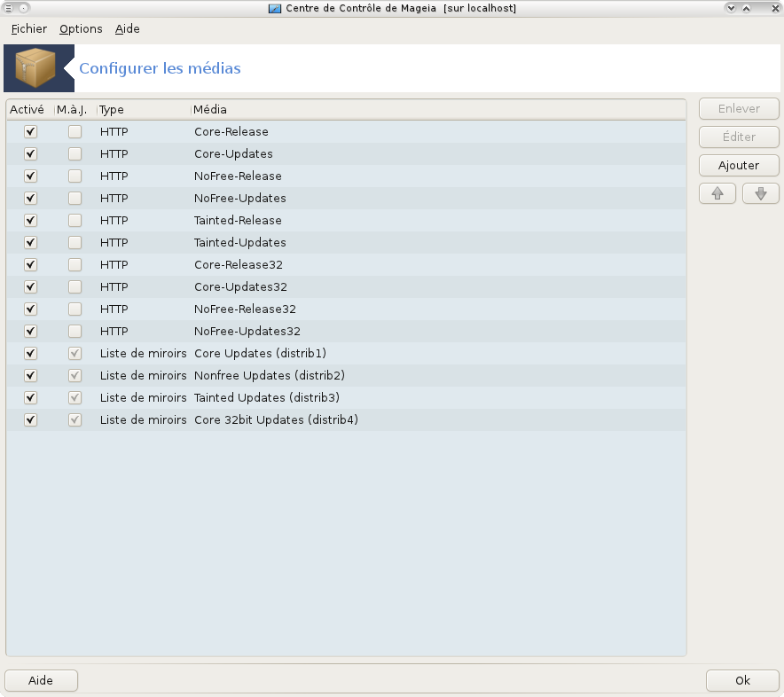
Task: Disable the Tainted-Release medium
Action: tap(30, 220)
